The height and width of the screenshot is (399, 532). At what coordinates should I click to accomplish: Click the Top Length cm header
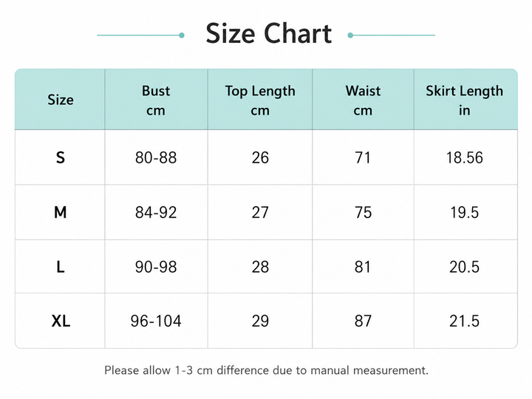[x=260, y=100]
